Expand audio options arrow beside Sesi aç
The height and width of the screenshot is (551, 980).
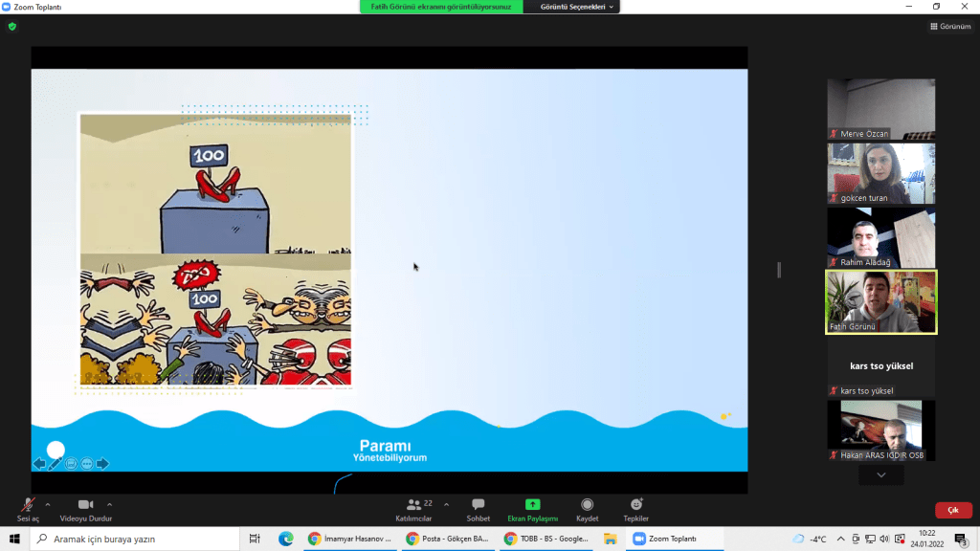(x=48, y=504)
